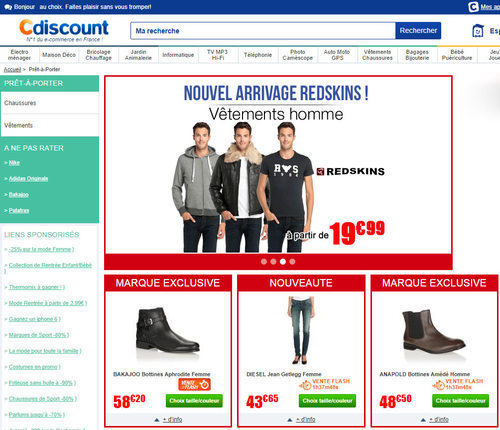Open the Téléphonie menu category
Viewport: 500px width, 430px height.
pyautogui.click(x=258, y=55)
